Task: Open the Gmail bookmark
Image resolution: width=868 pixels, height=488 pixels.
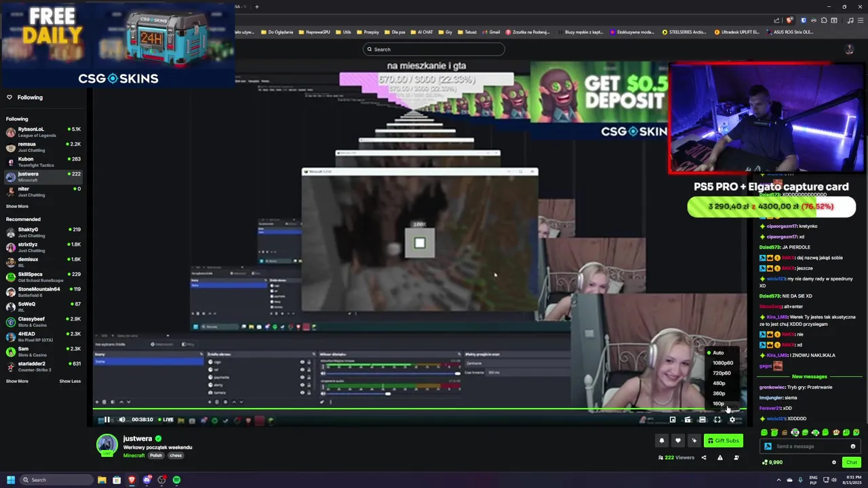Action: click(x=491, y=32)
